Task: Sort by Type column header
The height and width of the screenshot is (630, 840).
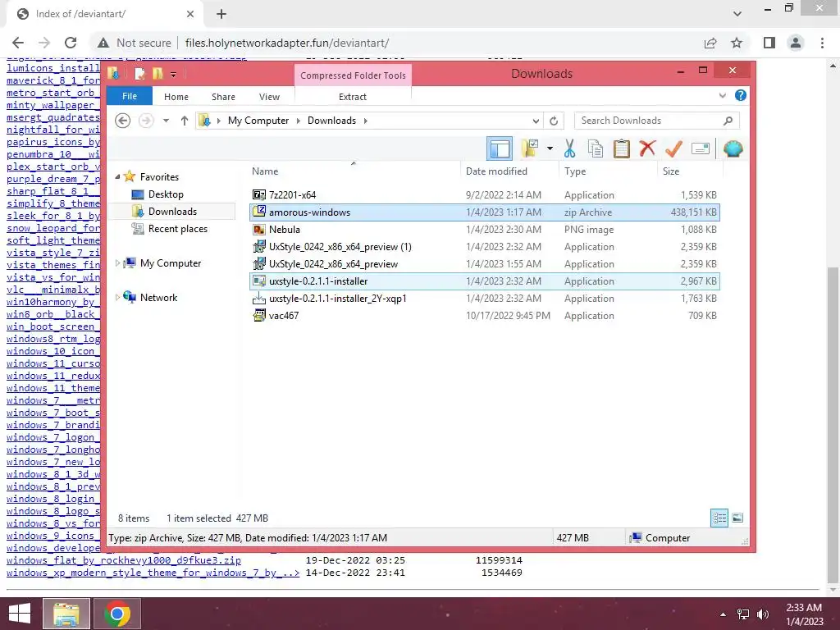Action: [575, 171]
